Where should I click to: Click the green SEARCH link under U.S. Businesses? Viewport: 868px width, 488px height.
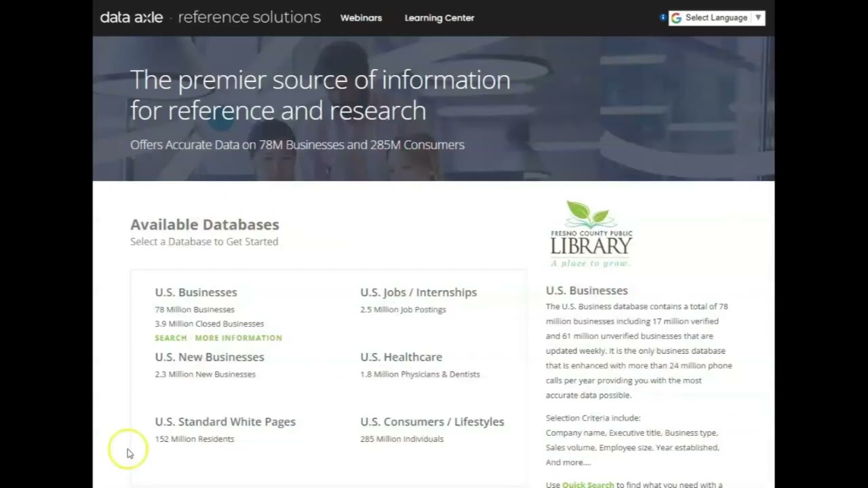(171, 338)
